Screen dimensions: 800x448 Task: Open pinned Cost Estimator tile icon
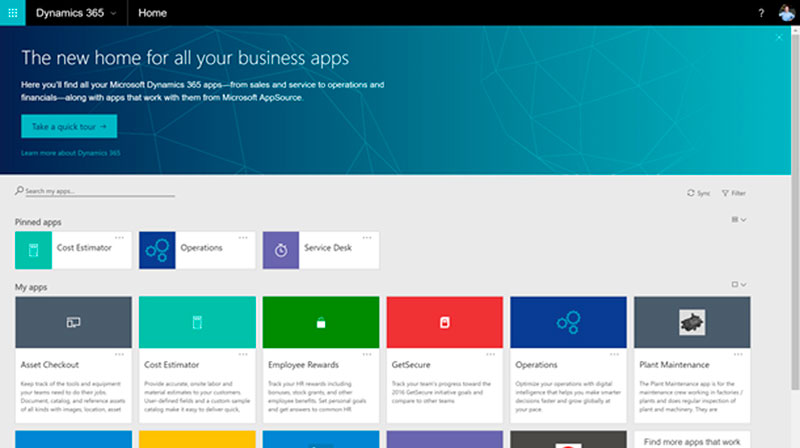33,250
